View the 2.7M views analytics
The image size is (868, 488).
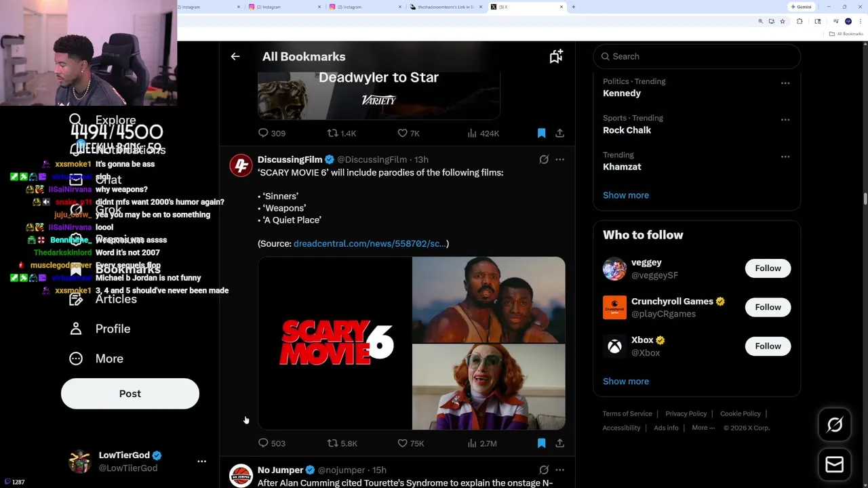(482, 443)
